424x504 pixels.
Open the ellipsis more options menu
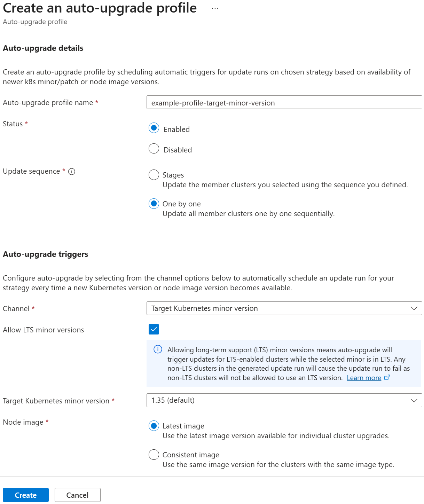pyautogui.click(x=215, y=8)
